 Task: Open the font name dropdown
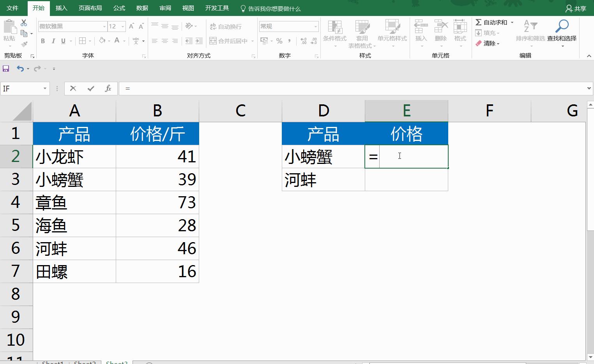pyautogui.click(x=104, y=26)
